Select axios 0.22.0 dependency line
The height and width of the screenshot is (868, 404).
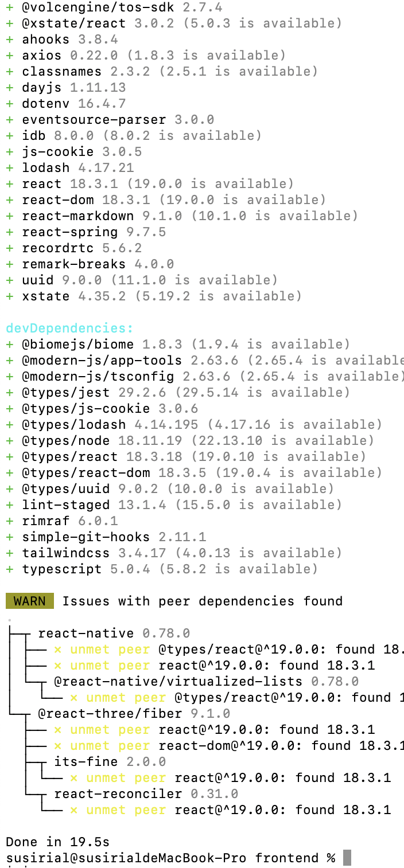146,56
